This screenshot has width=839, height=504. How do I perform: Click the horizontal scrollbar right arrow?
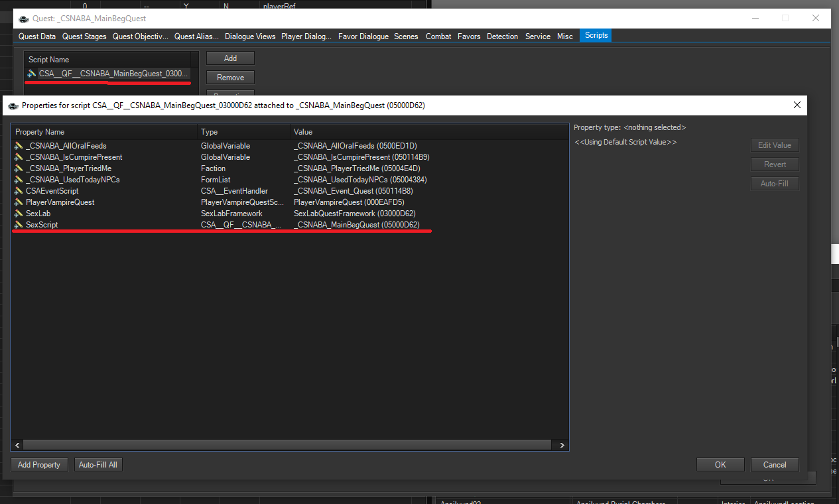(x=562, y=446)
